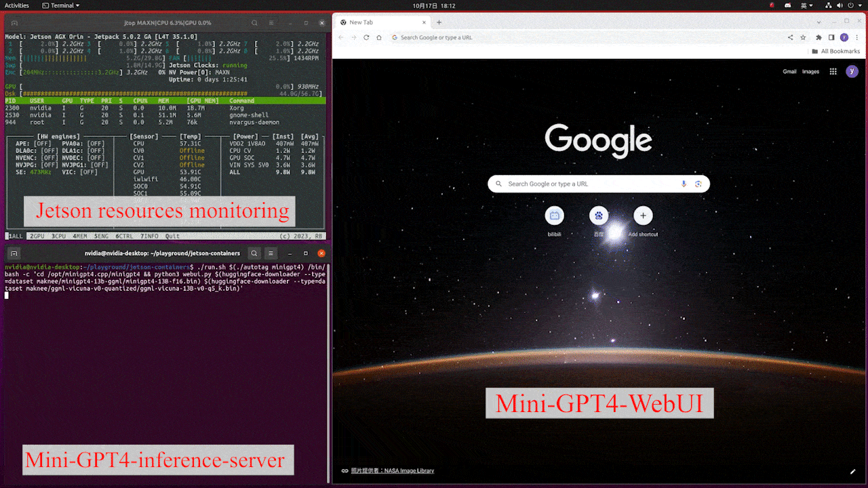Screen dimensions: 868x488
Task: Switch to jtop 2GPU page
Action: pos(39,237)
